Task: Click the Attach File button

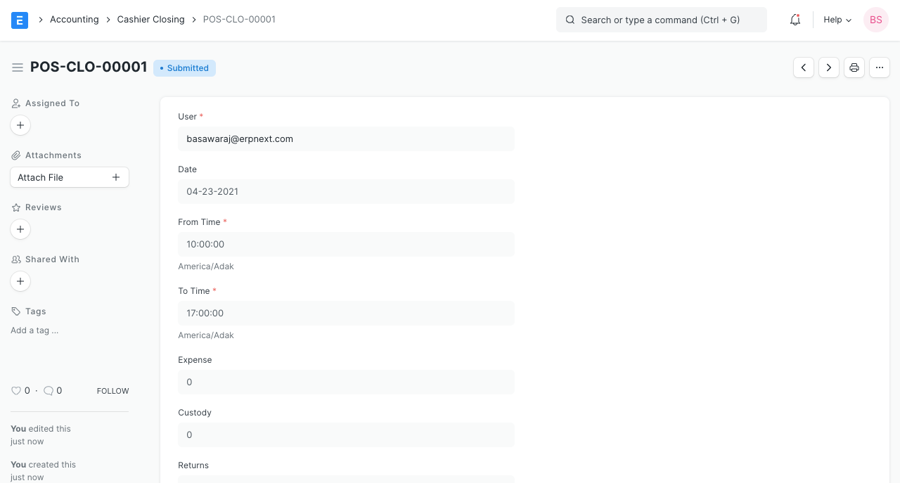Action: (x=69, y=177)
